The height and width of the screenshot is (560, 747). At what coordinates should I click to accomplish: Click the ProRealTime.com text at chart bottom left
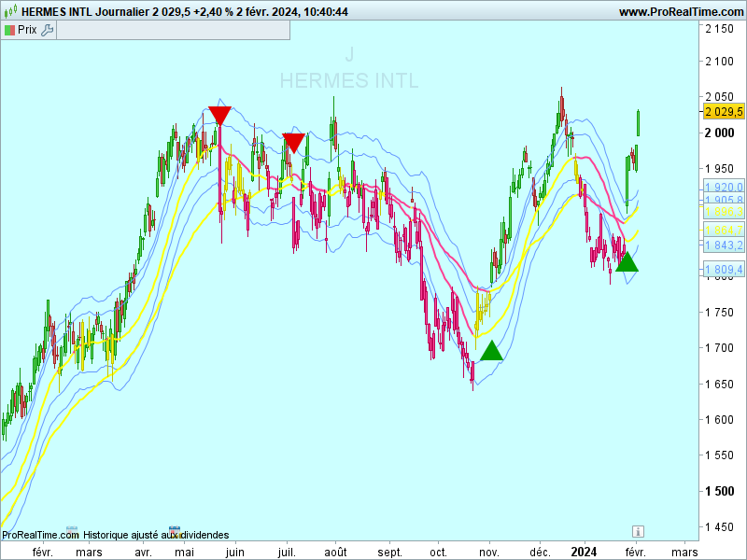pyautogui.click(x=40, y=535)
